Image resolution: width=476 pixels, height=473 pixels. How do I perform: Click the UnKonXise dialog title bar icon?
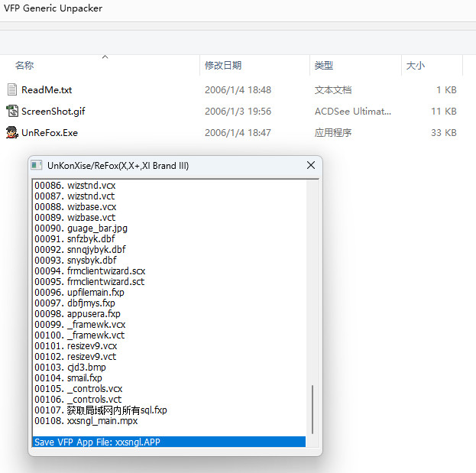click(36, 165)
